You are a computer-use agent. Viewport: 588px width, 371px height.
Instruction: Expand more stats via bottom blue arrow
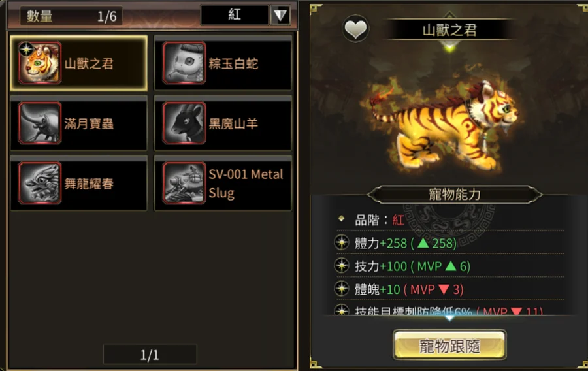[x=449, y=318]
